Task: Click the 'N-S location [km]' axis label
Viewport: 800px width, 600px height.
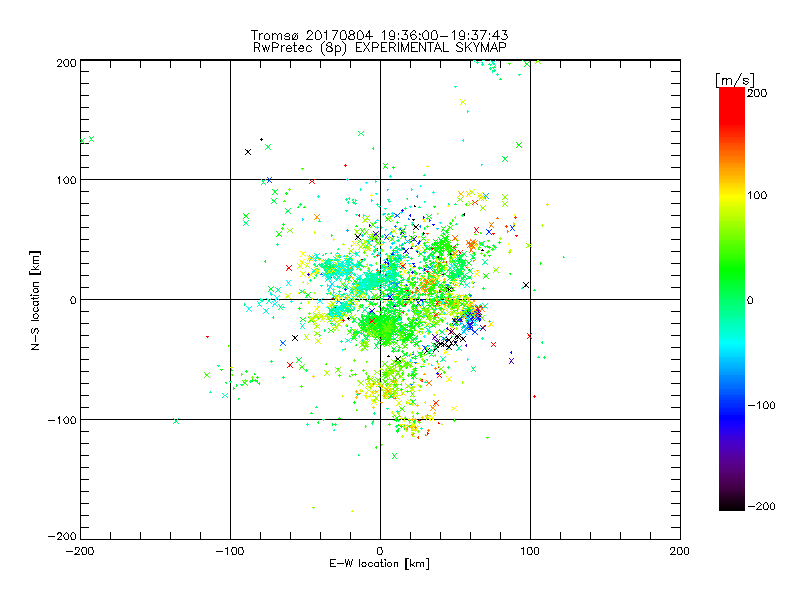Action: click(x=35, y=301)
